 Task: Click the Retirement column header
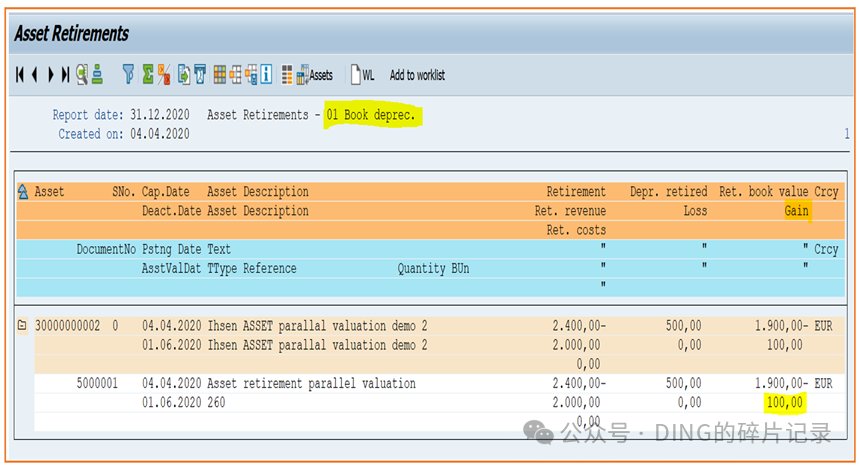[x=576, y=192]
